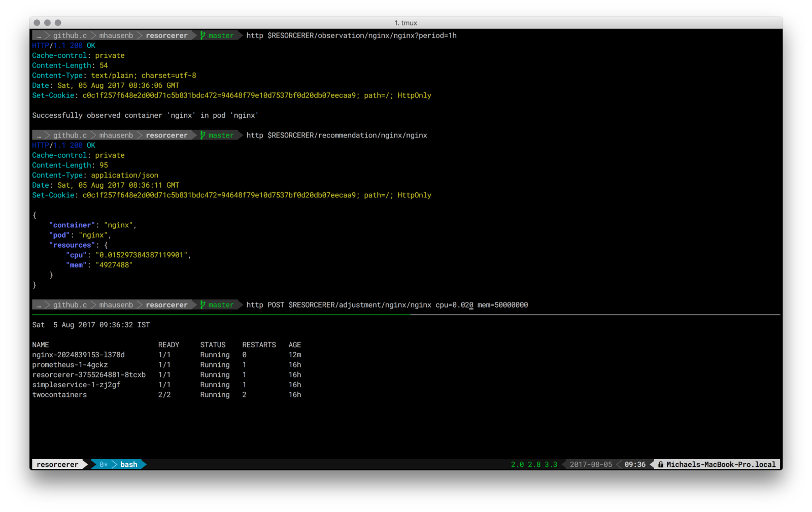This screenshot has width=812, height=512.
Task: Place cursor in the POST adjustment command line
Action: [387, 305]
